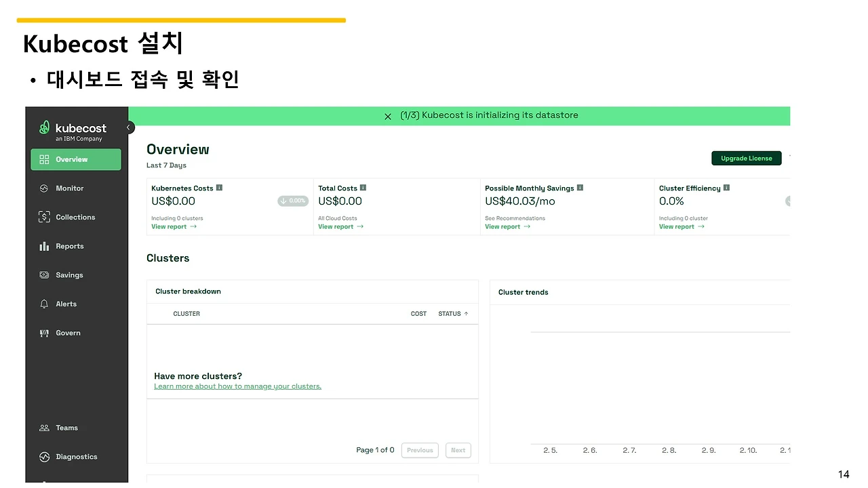Click the See Recommendations text
The height and width of the screenshot is (488, 868).
tap(515, 218)
